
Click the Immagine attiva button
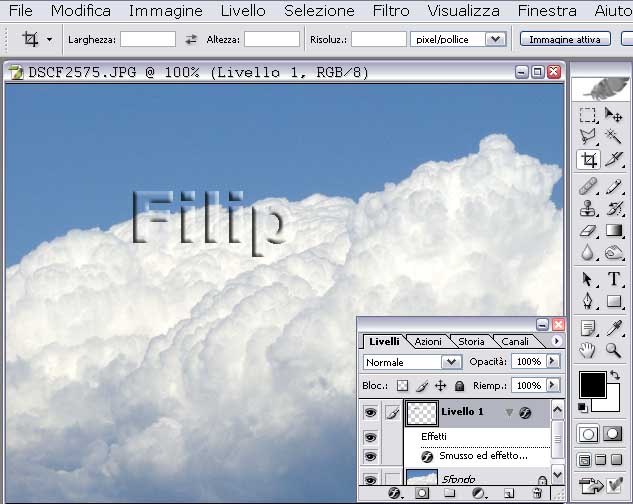coord(565,39)
